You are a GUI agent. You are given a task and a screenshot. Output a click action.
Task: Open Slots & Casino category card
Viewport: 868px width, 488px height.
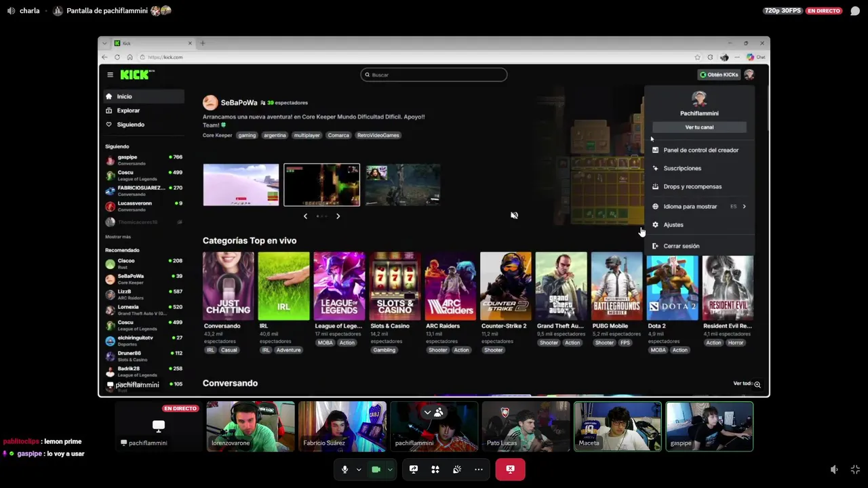click(x=395, y=286)
